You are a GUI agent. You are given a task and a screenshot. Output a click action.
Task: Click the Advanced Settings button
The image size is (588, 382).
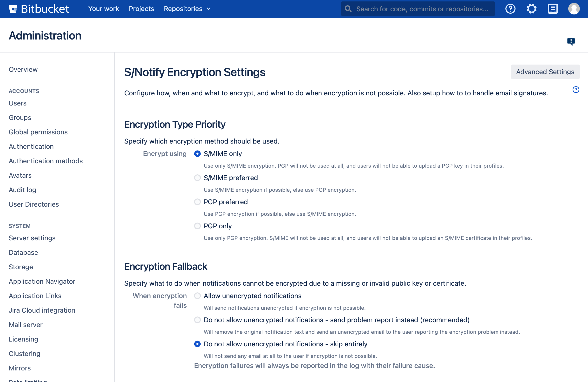(545, 72)
